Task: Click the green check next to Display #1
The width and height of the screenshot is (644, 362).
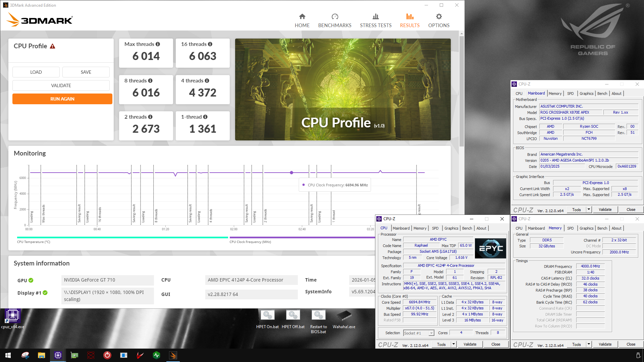Action: click(x=45, y=293)
